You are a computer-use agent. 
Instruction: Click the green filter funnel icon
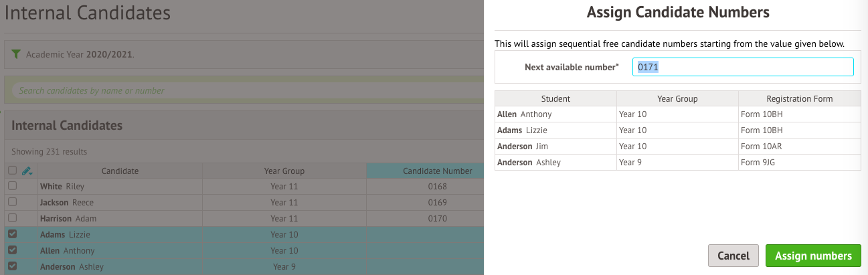(16, 54)
